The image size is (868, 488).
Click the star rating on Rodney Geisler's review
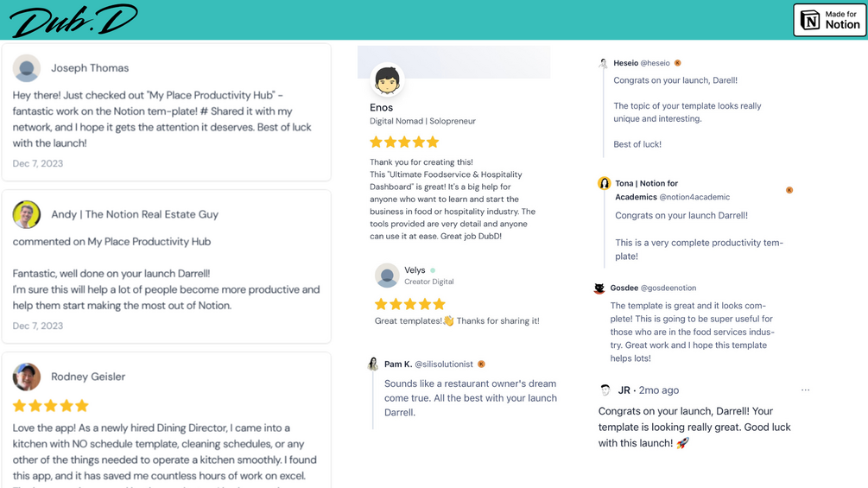point(51,406)
